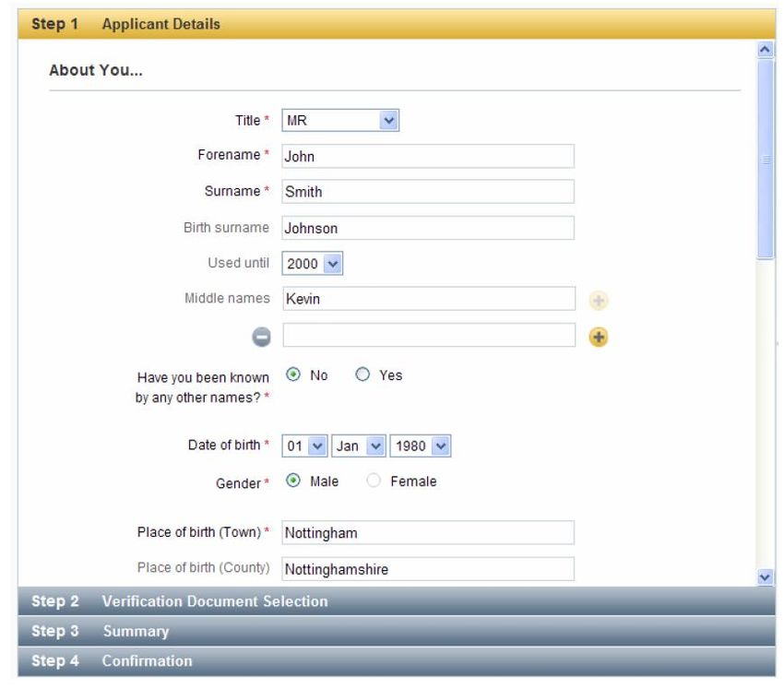This screenshot has height=689, width=784.
Task: Click the Gender label
Action: tap(238, 483)
